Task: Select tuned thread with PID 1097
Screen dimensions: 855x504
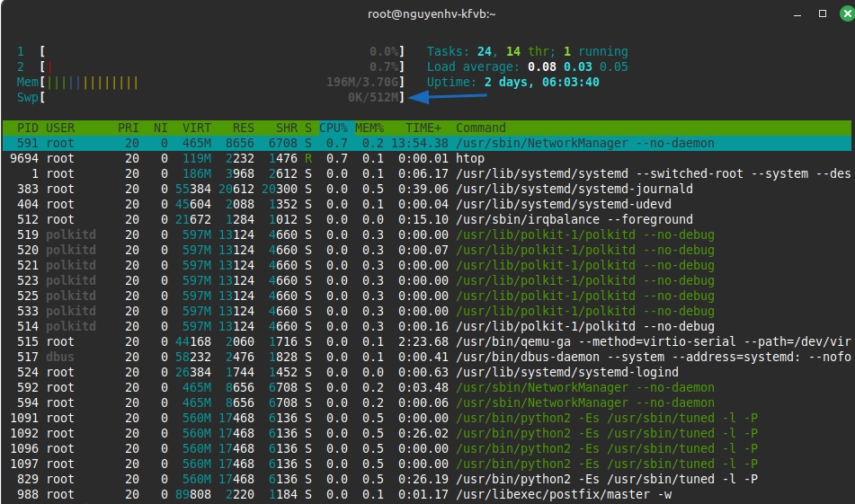Action: (x=426, y=464)
